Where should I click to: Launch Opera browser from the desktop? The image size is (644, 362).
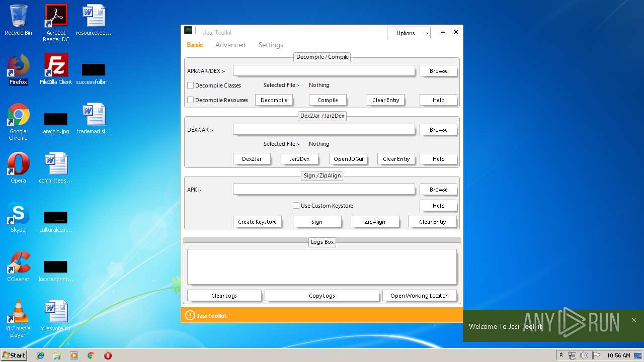(x=18, y=168)
